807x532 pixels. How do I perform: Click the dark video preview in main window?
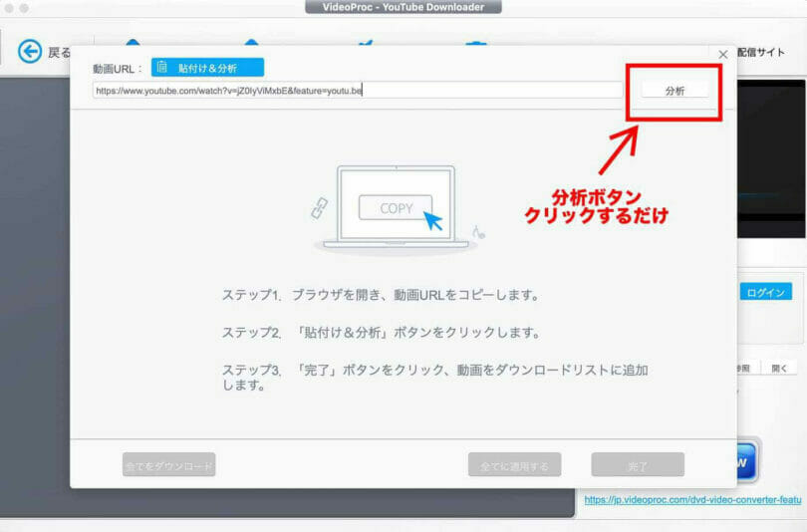click(771, 158)
